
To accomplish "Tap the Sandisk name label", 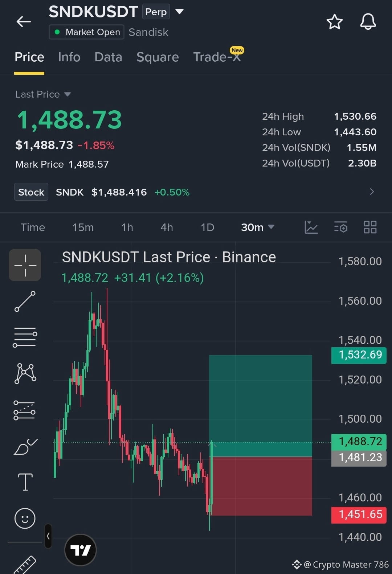I will (148, 32).
